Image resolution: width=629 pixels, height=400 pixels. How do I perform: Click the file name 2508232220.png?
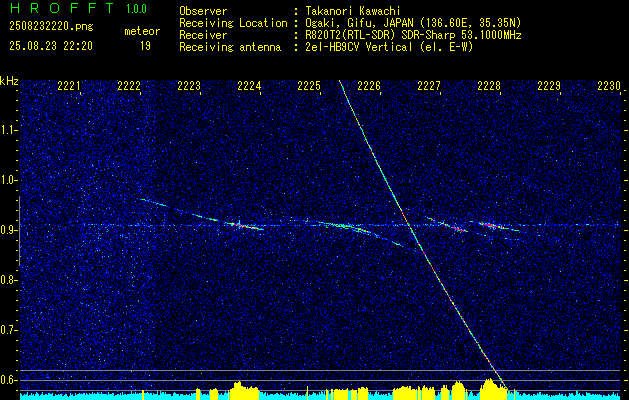point(51,26)
